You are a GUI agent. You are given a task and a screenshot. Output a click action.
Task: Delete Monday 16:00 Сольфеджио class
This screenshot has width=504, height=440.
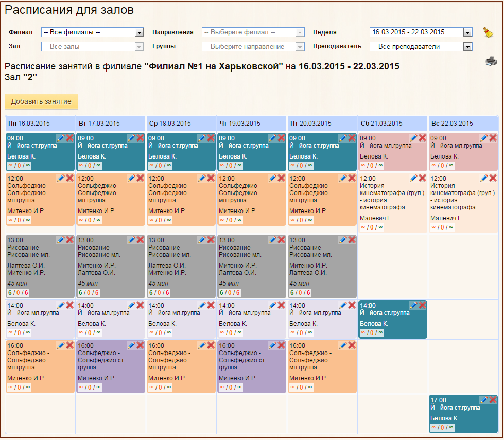(69, 345)
